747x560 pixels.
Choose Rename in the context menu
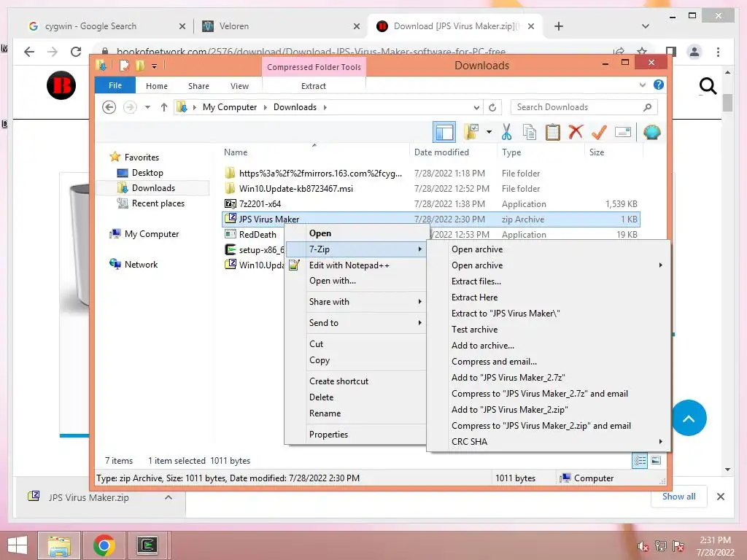click(x=325, y=413)
